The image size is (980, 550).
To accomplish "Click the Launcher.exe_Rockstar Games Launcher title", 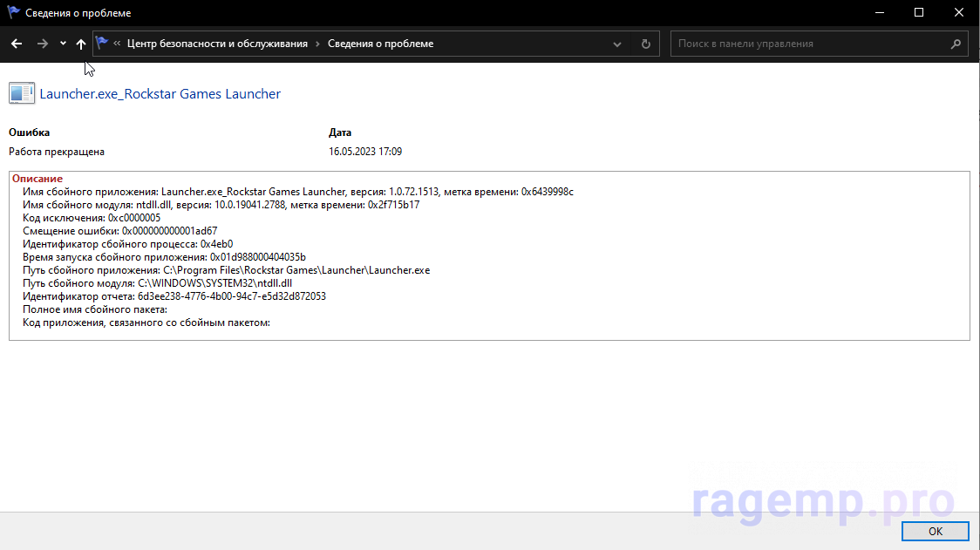I will [x=160, y=94].
